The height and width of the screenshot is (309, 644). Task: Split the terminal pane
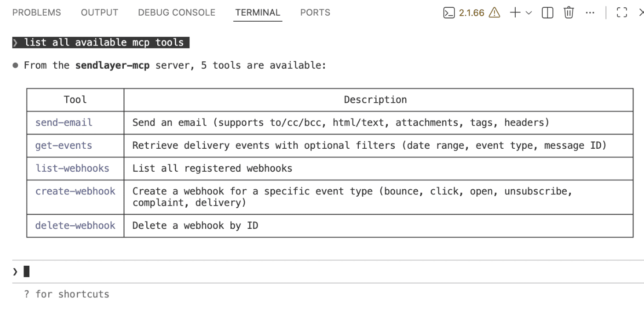547,12
